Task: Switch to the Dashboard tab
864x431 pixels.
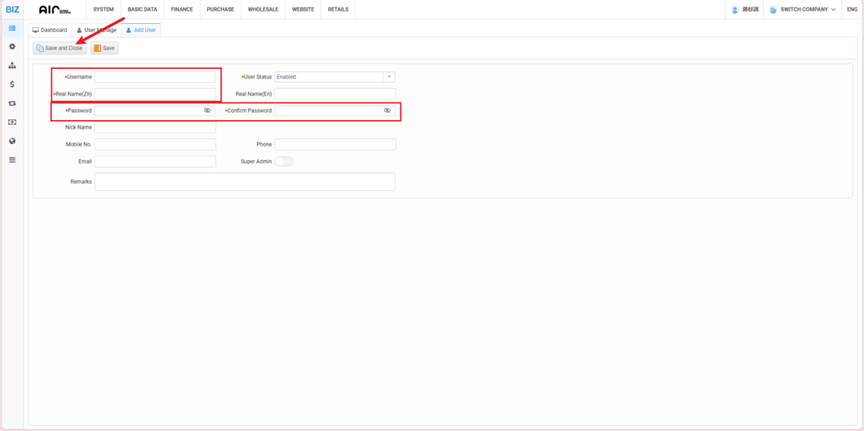Action: point(50,30)
